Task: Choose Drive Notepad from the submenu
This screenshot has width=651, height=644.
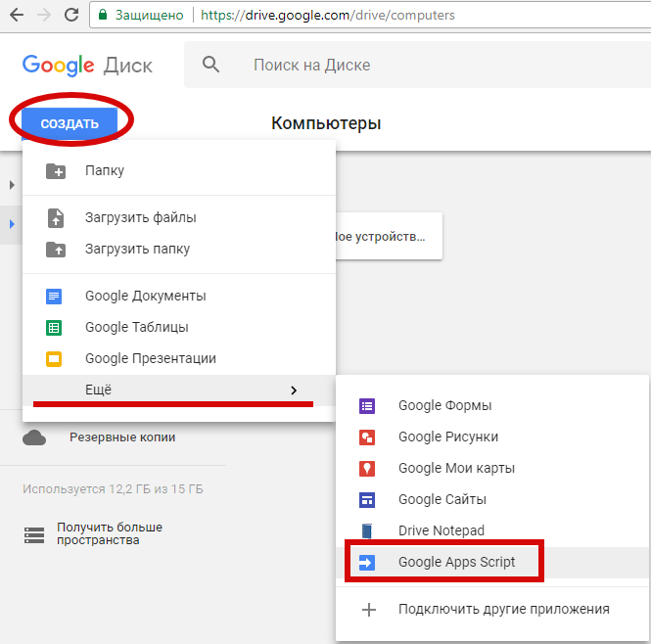Action: coord(492,530)
